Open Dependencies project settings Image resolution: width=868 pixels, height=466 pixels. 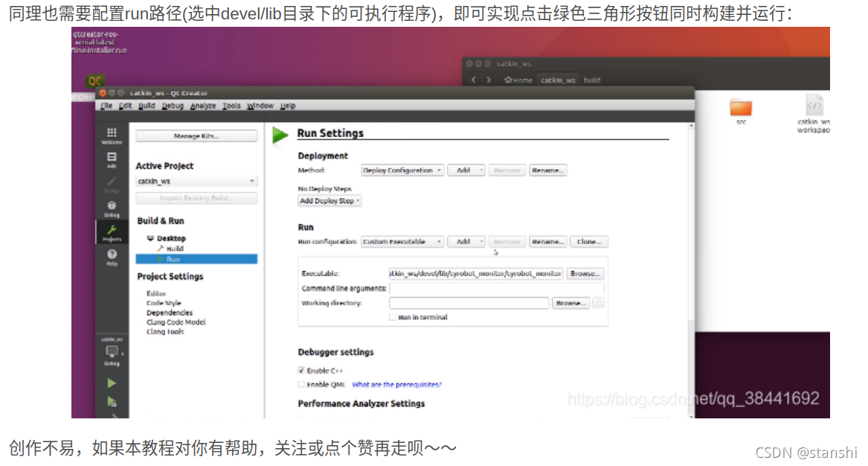(x=170, y=313)
